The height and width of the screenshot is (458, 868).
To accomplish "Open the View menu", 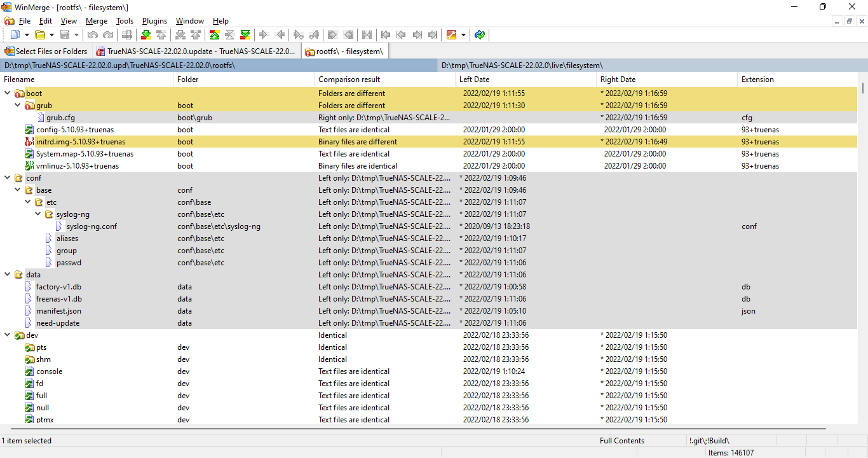I will click(x=69, y=21).
